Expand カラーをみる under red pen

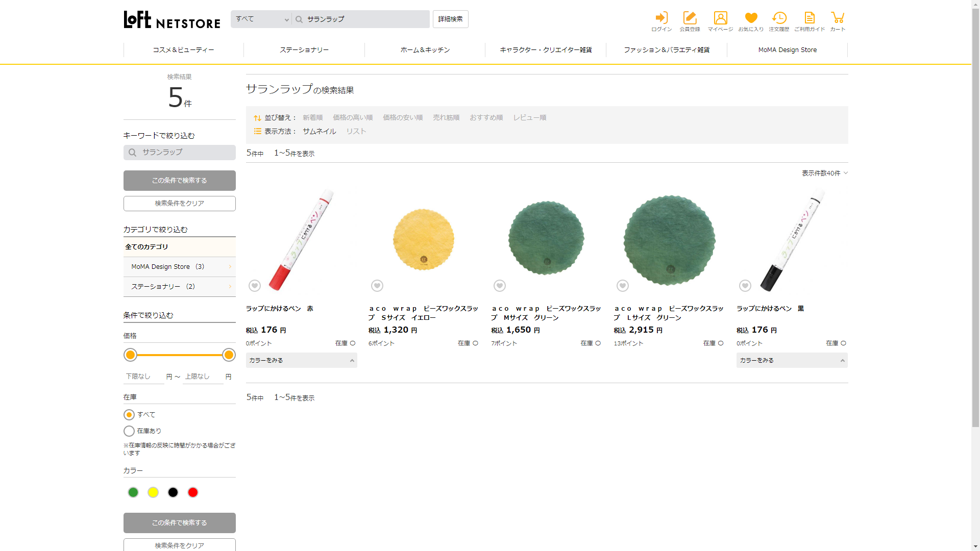tap(301, 360)
